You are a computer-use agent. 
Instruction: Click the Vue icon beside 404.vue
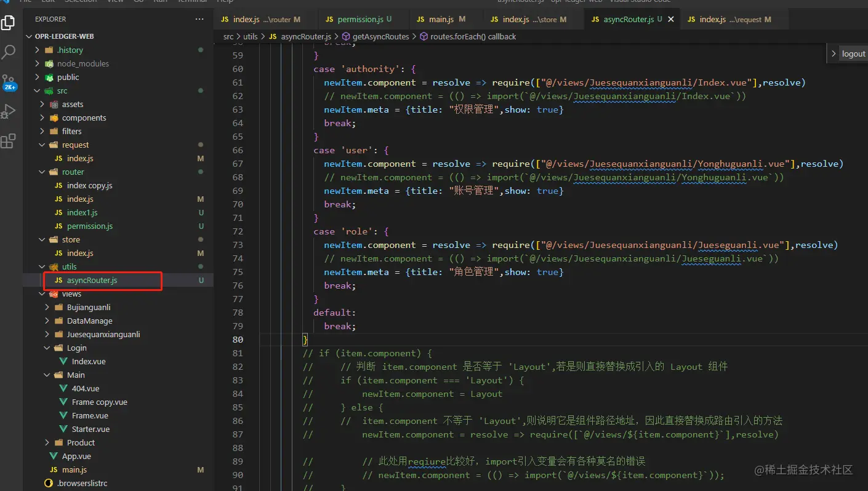tap(64, 388)
